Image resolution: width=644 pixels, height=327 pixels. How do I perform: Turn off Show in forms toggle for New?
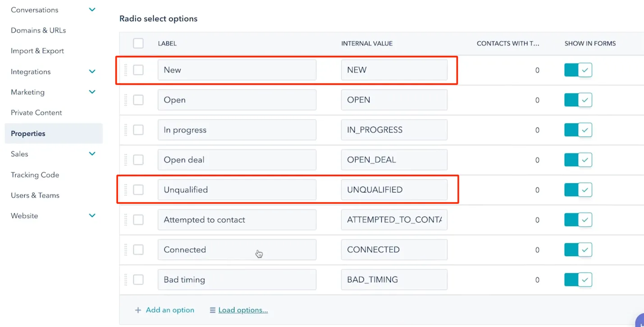[x=578, y=70]
